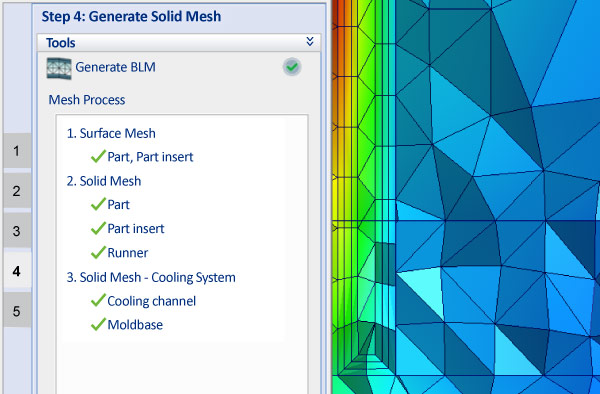Select the step 4 tab

[x=16, y=270]
